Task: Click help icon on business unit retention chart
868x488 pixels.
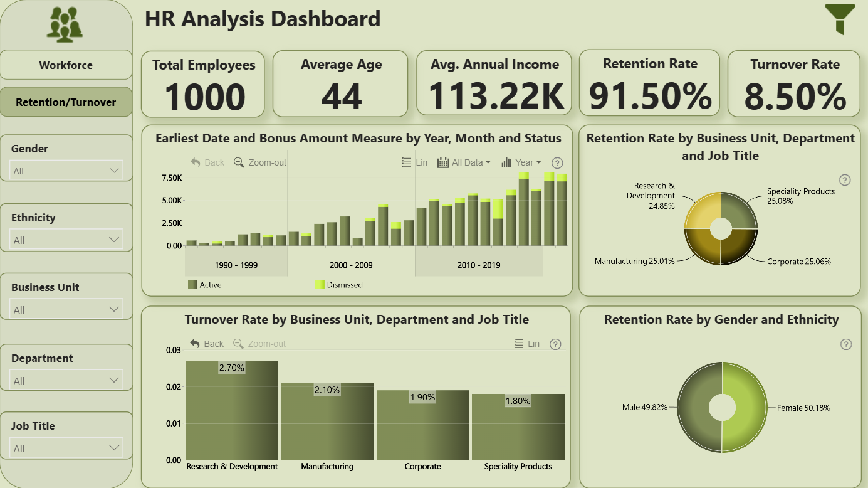Action: [845, 180]
